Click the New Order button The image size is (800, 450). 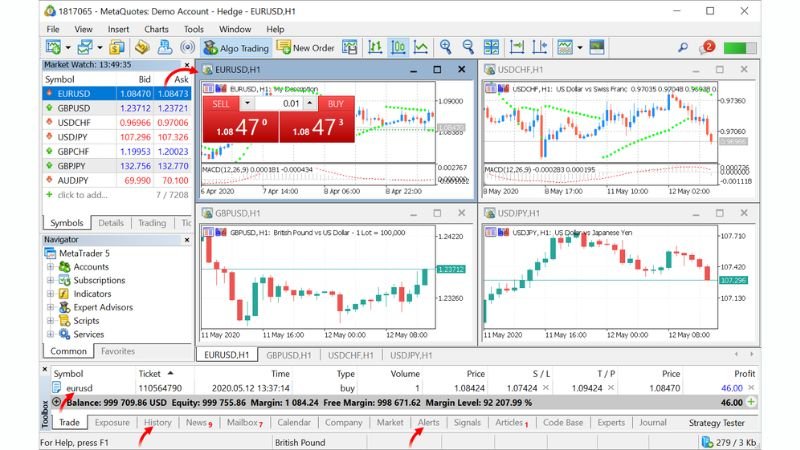pyautogui.click(x=305, y=47)
